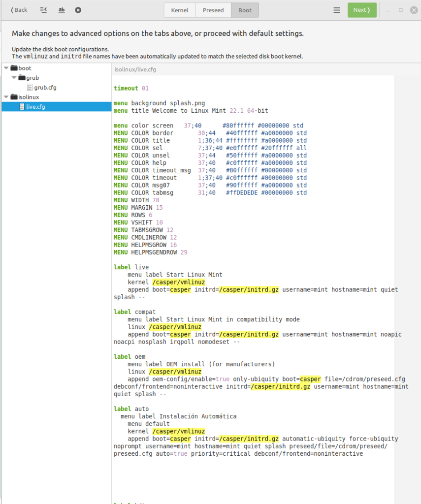Click the "MENU COLOR timeout_msg" line
Viewport: 421px width, 504px height.
(x=210, y=170)
